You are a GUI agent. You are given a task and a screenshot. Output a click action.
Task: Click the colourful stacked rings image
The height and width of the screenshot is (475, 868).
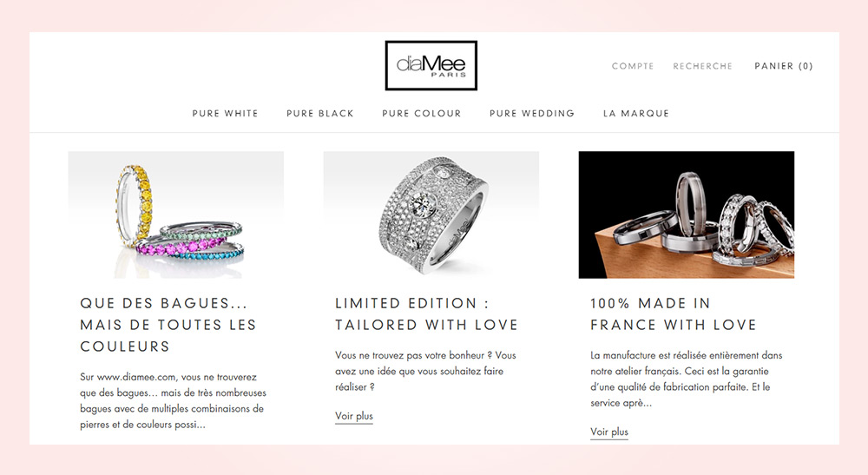click(x=176, y=214)
